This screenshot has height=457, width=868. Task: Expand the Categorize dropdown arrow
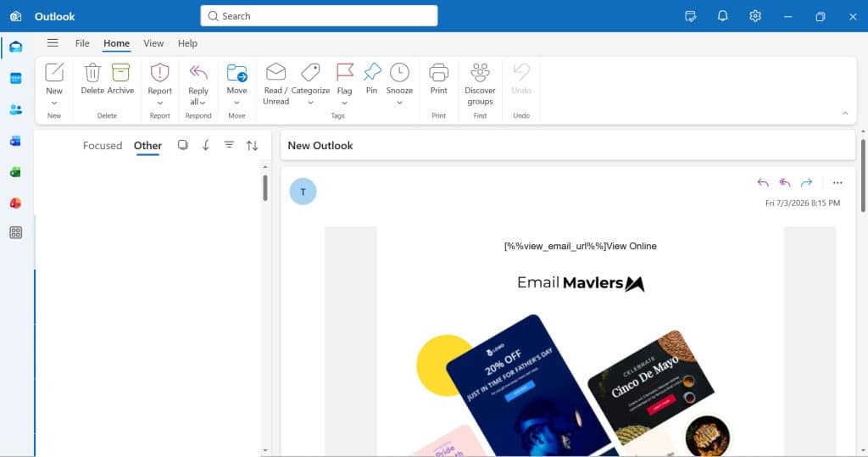click(x=310, y=103)
